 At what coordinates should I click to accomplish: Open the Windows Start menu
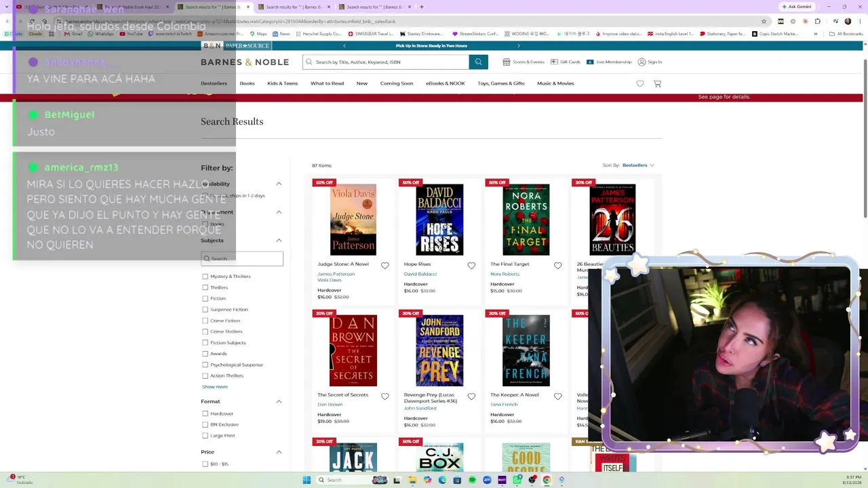(307, 480)
